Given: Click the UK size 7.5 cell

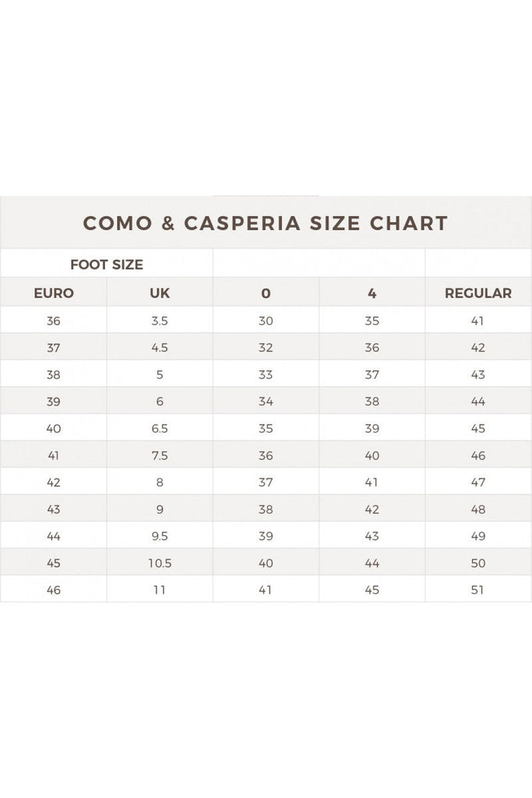Looking at the screenshot, I should pyautogui.click(x=160, y=455).
